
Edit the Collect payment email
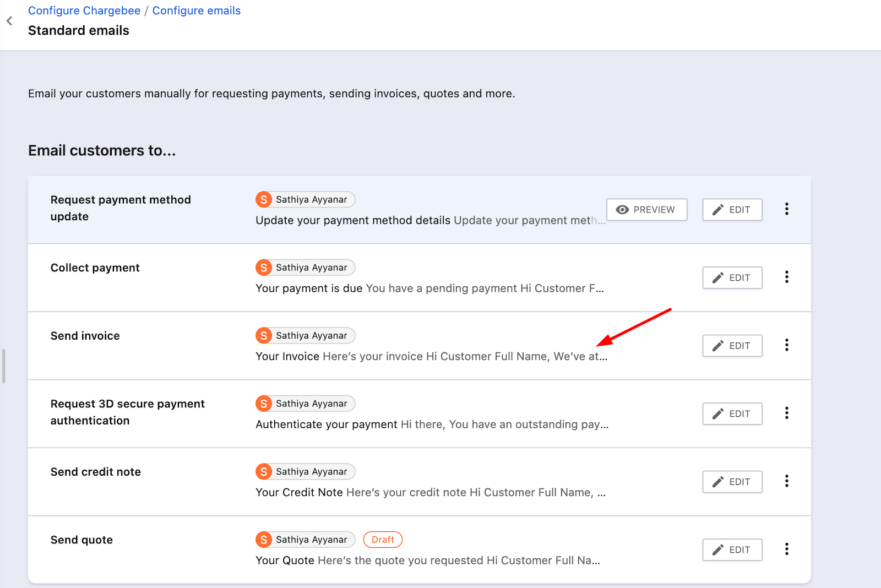(732, 277)
